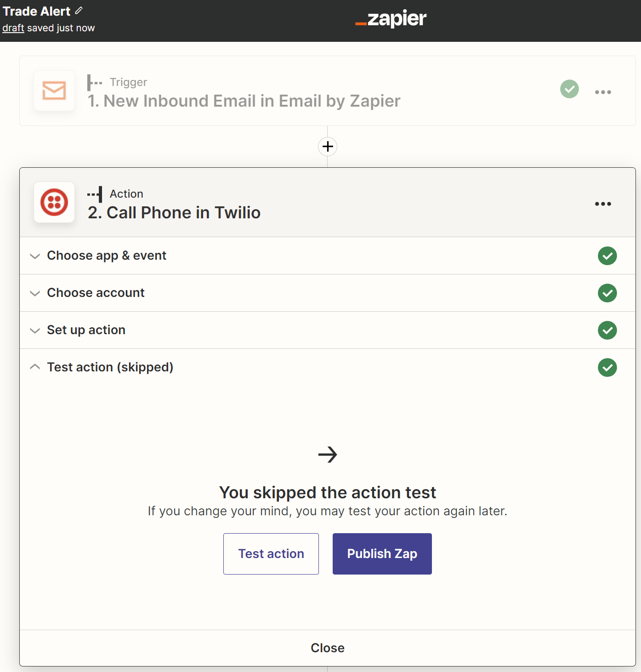The width and height of the screenshot is (641, 672).
Task: Click the Trade Alert zap title
Action: [37, 11]
